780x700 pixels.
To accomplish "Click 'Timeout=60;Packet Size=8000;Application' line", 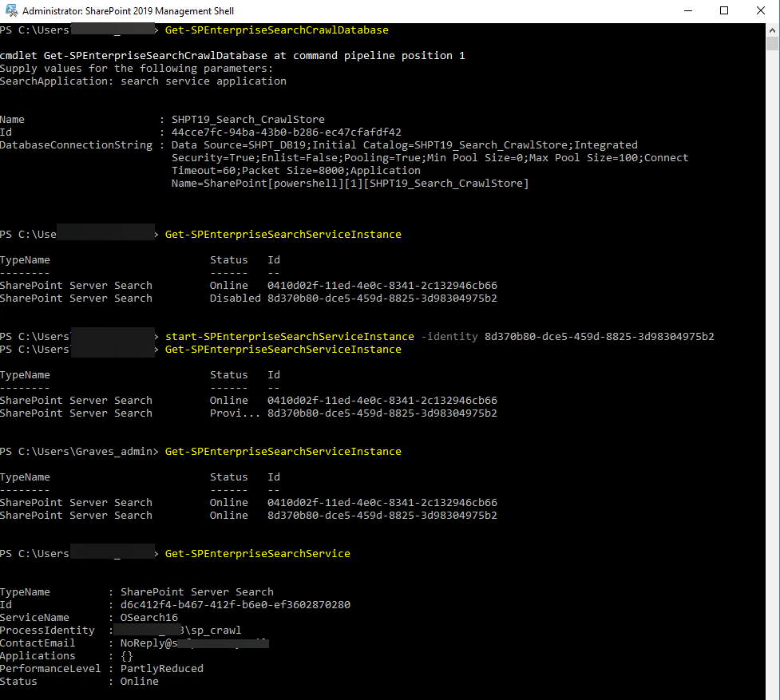I will (296, 171).
